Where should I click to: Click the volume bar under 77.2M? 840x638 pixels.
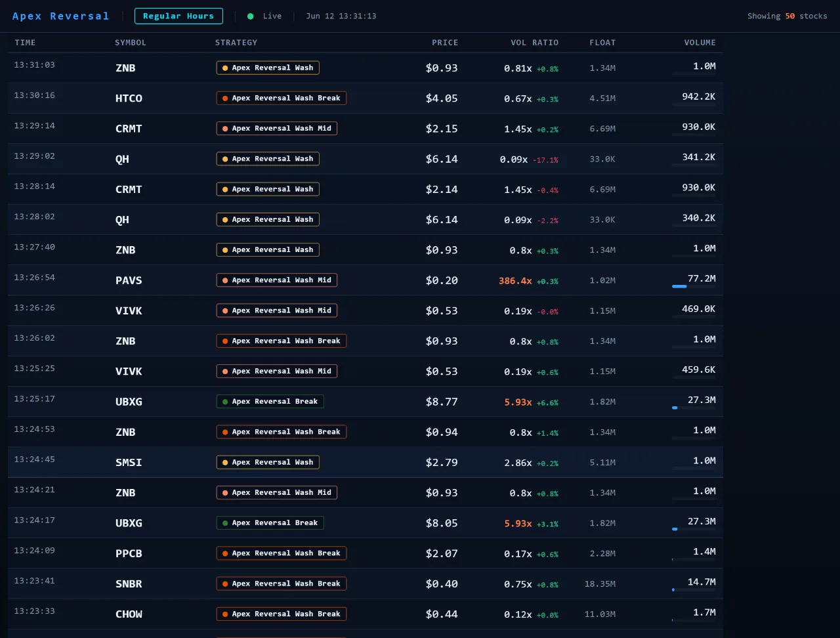click(694, 286)
